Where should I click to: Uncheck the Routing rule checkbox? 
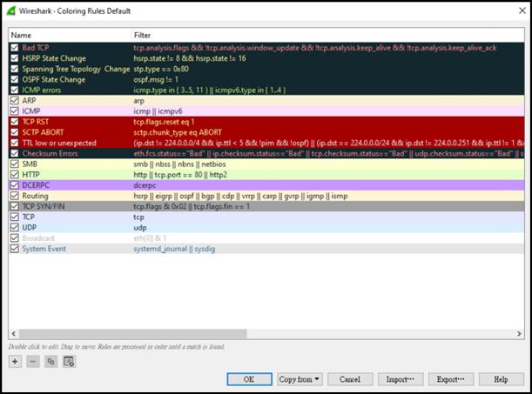click(14, 196)
